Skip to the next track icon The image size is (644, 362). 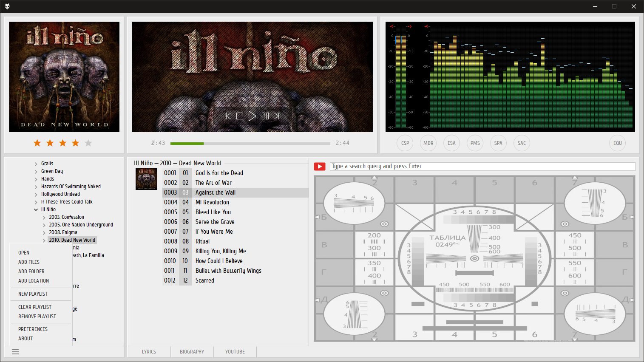coord(277,116)
